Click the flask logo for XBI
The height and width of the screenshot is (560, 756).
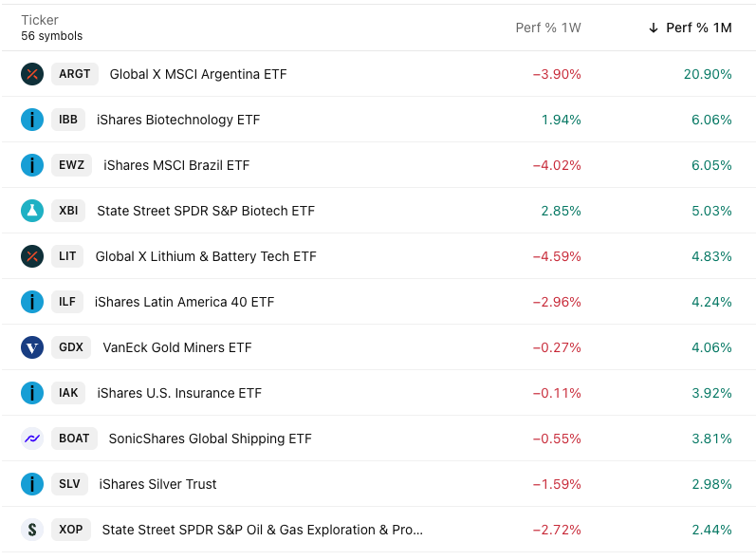pyautogui.click(x=32, y=211)
